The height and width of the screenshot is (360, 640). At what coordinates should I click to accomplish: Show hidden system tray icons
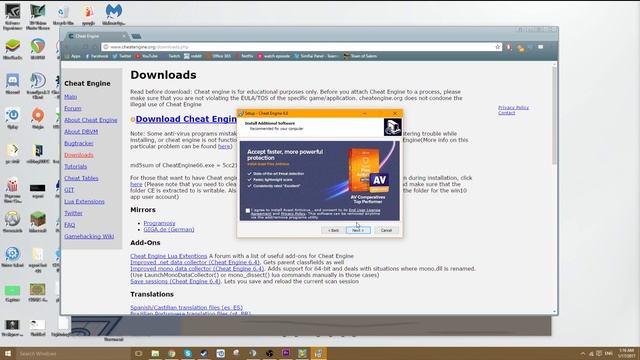point(583,353)
